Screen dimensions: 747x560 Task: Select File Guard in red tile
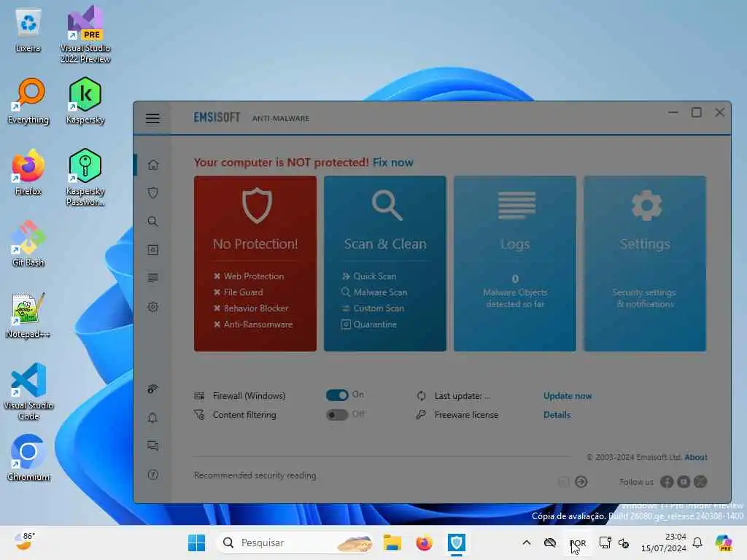click(239, 292)
